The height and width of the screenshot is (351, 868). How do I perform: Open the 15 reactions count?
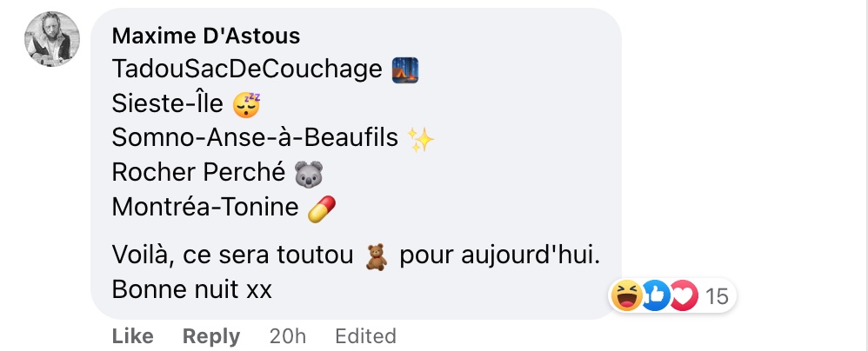point(717,297)
